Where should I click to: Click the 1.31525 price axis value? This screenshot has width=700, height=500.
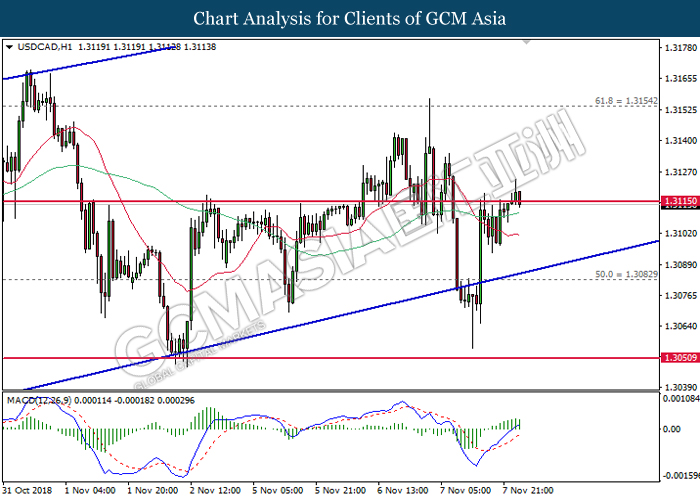coord(681,110)
